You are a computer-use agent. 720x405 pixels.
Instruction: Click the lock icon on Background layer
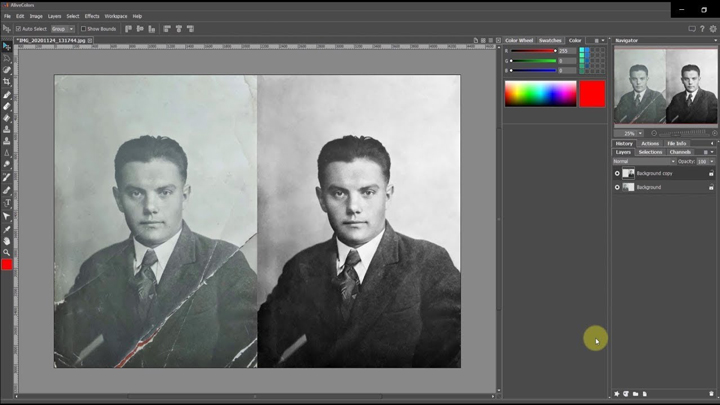tap(711, 187)
